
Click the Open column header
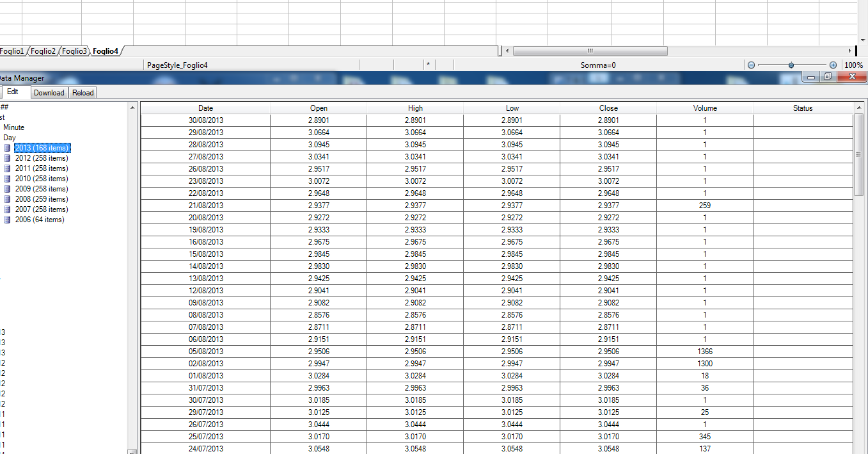(x=319, y=108)
